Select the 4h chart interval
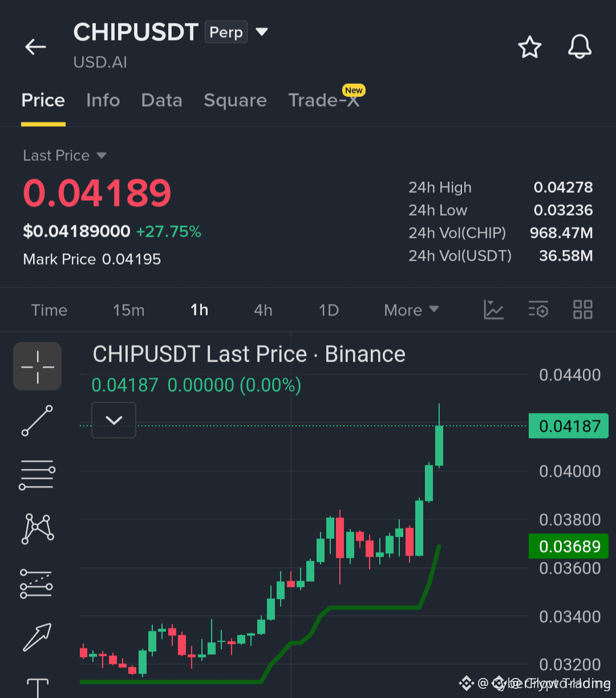 coord(263,310)
